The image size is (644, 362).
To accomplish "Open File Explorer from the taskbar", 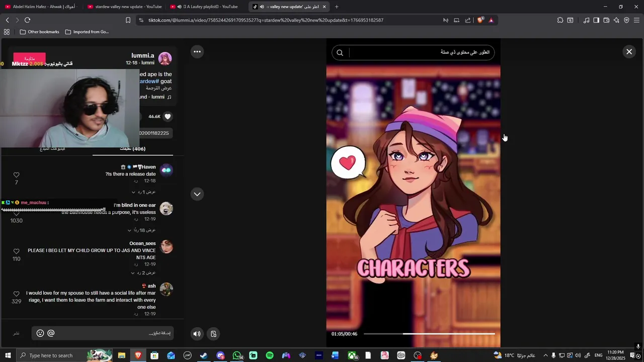I will (x=122, y=355).
